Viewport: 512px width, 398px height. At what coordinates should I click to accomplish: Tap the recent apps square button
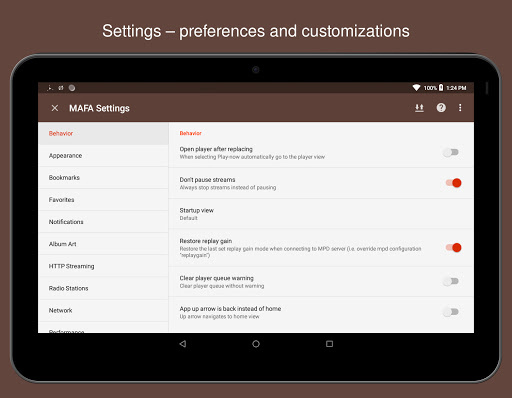329,344
